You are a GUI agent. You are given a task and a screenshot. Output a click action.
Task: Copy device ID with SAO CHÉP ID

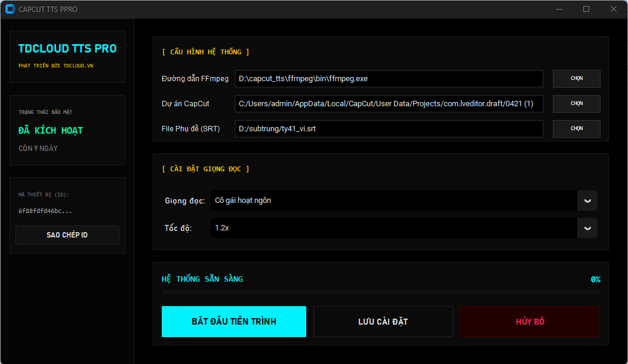pyautogui.click(x=67, y=235)
